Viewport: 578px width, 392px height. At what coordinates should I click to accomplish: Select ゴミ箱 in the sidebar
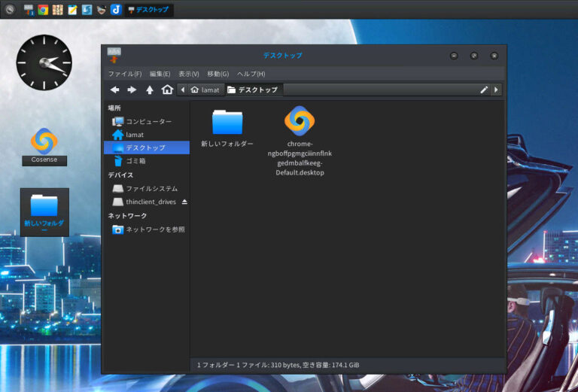pos(135,160)
